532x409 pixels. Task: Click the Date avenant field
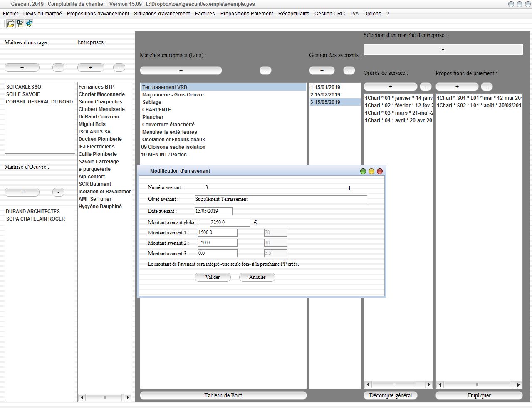(x=213, y=211)
